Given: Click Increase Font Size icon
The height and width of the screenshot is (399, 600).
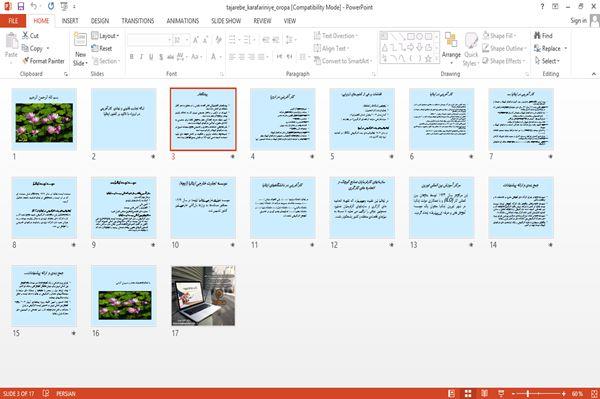Looking at the screenshot, I should (x=196, y=40).
